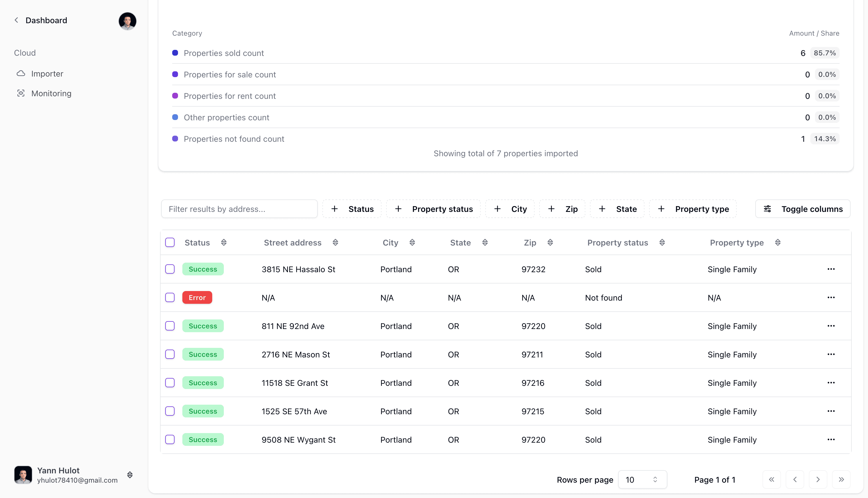Click the Properties for rent count color dot
Image resolution: width=868 pixels, height=498 pixels.
click(175, 96)
